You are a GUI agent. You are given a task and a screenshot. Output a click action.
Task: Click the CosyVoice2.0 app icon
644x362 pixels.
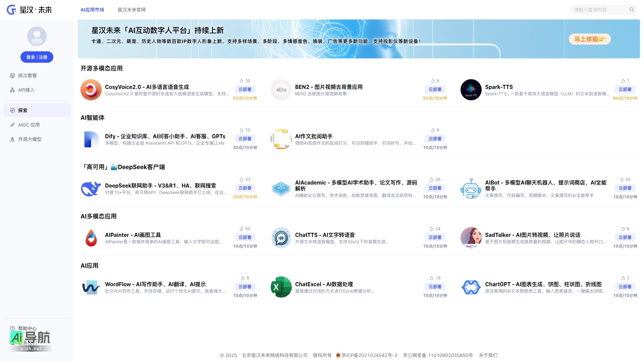tap(91, 90)
